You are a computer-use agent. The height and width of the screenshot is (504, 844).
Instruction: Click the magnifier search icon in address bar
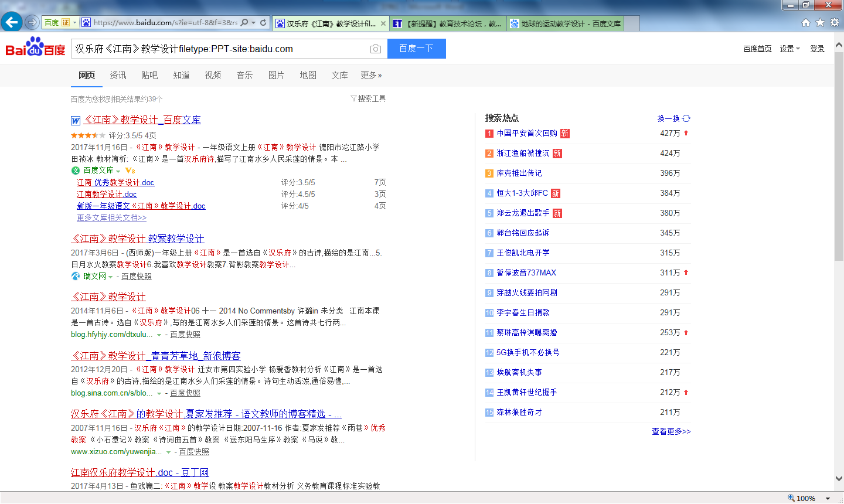coord(244,23)
